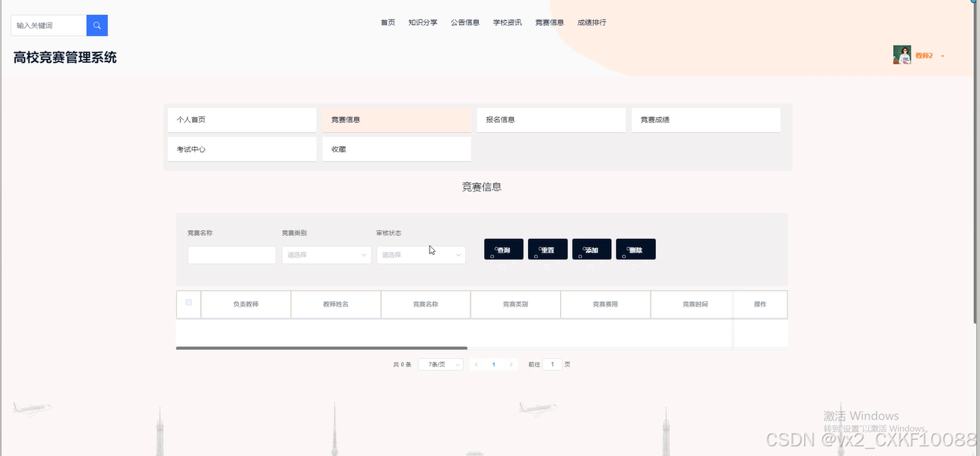Focus the 前往 page jump input
The height and width of the screenshot is (456, 980).
[x=552, y=364]
